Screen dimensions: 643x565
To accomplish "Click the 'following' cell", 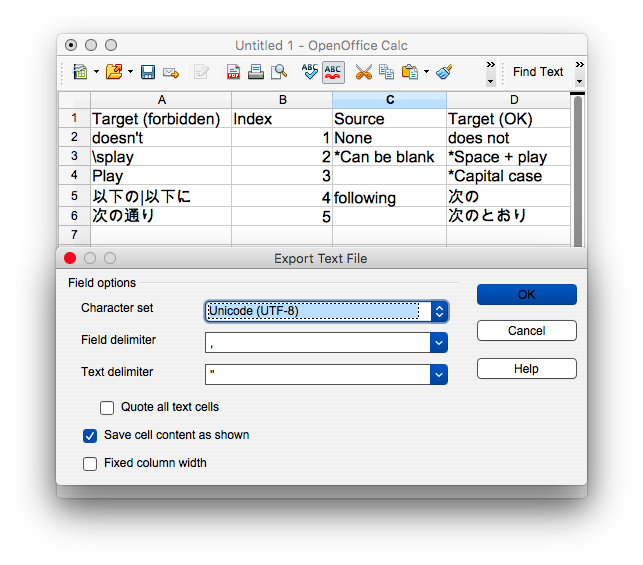I will 390,196.
